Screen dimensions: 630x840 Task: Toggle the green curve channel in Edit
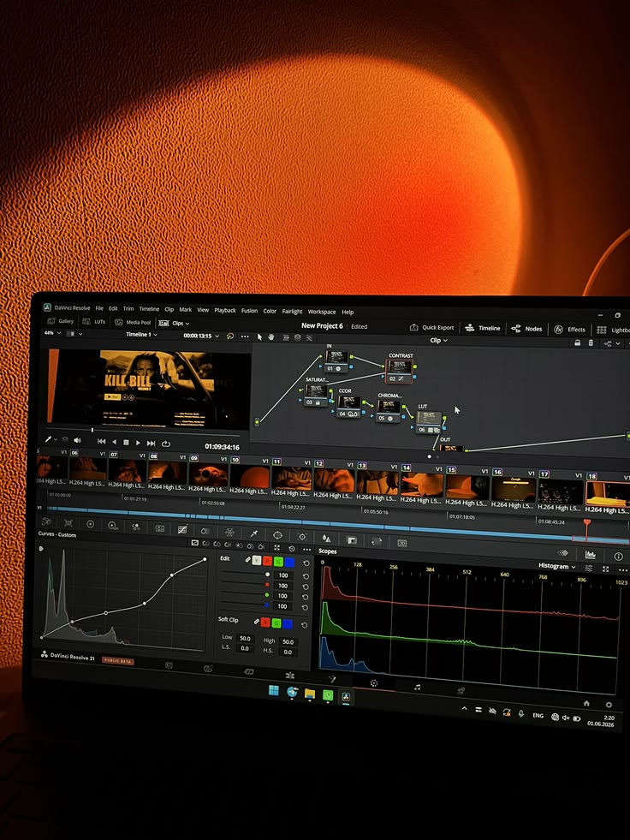pyautogui.click(x=278, y=562)
